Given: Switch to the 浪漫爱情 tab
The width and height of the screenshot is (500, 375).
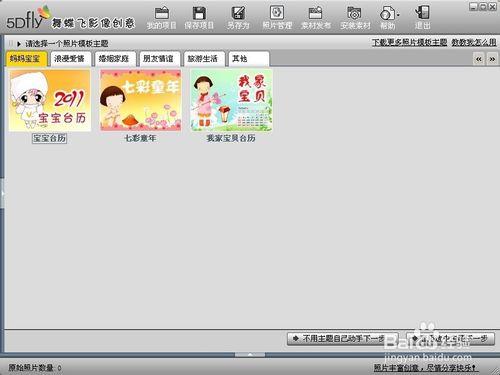Looking at the screenshot, I should pos(69,59).
